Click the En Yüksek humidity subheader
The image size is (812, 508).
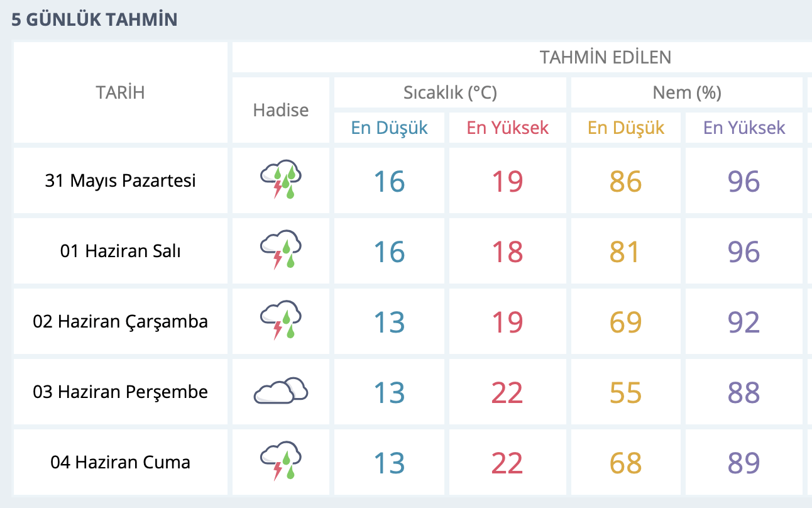(744, 128)
